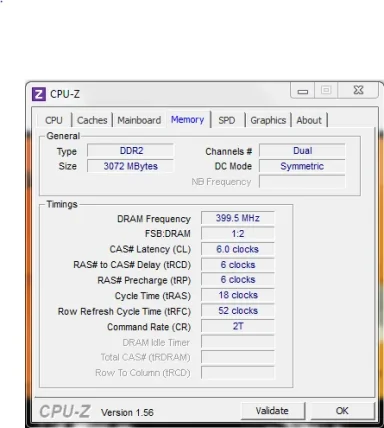Click the tRFC value 52 clocks
The height and width of the screenshot is (428, 384).
(238, 311)
